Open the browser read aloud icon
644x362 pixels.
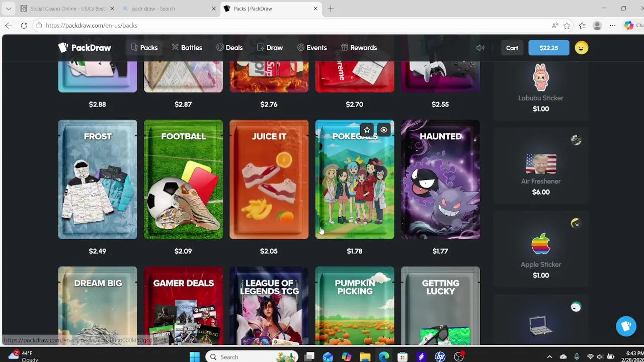click(554, 25)
